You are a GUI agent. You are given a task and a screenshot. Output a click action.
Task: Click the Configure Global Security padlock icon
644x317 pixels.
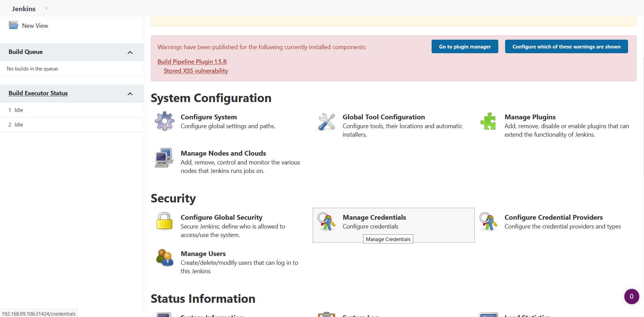(165, 221)
